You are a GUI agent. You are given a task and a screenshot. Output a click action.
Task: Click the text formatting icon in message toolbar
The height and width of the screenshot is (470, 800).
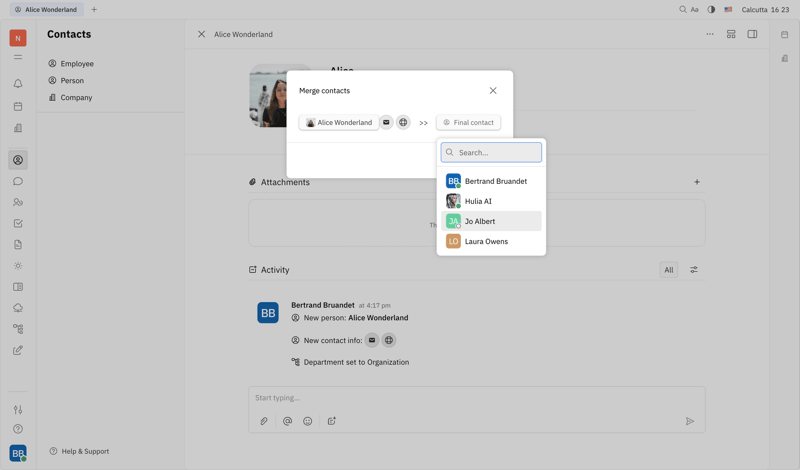332,421
